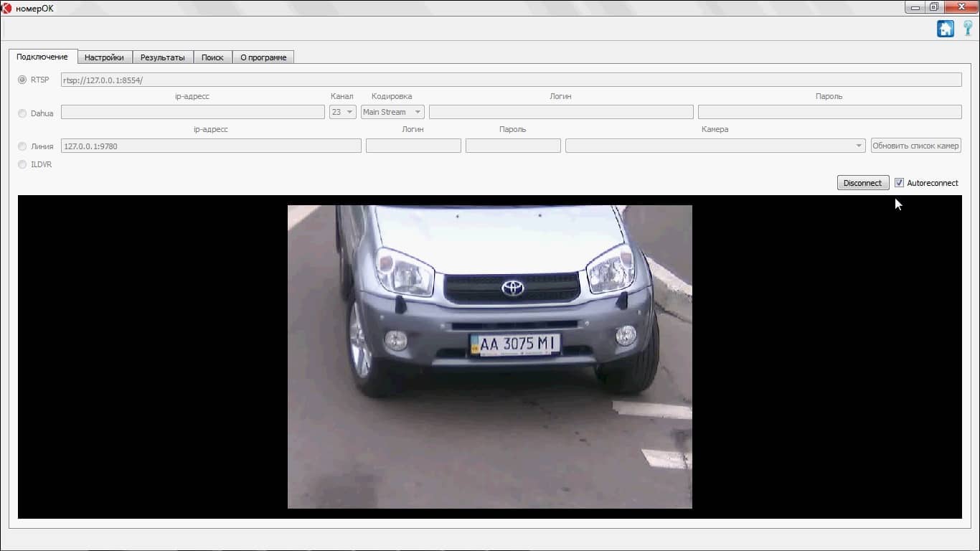Choose the Линия connection radio button
The width and height of the screenshot is (980, 551).
(x=22, y=146)
